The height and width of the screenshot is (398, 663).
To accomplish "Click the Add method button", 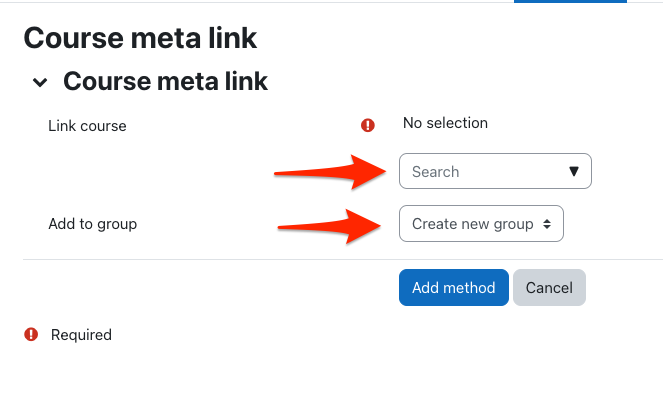I will pyautogui.click(x=454, y=288).
